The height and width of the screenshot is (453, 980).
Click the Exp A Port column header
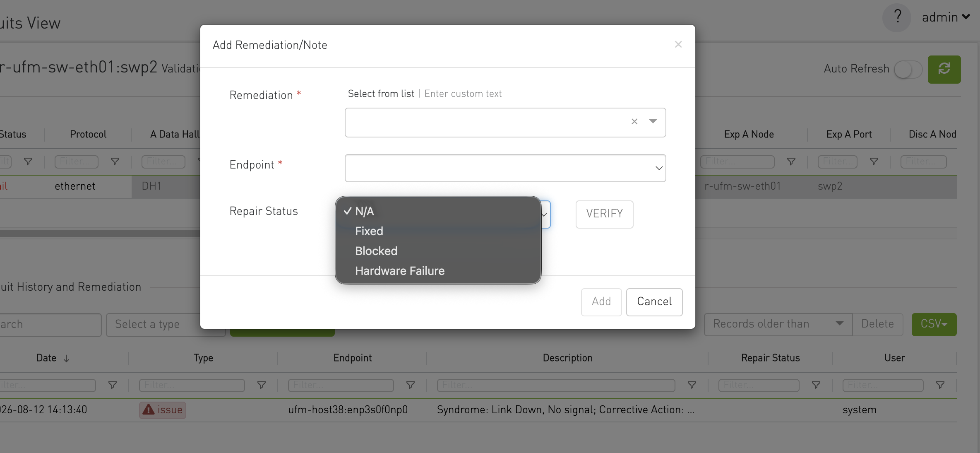(849, 134)
